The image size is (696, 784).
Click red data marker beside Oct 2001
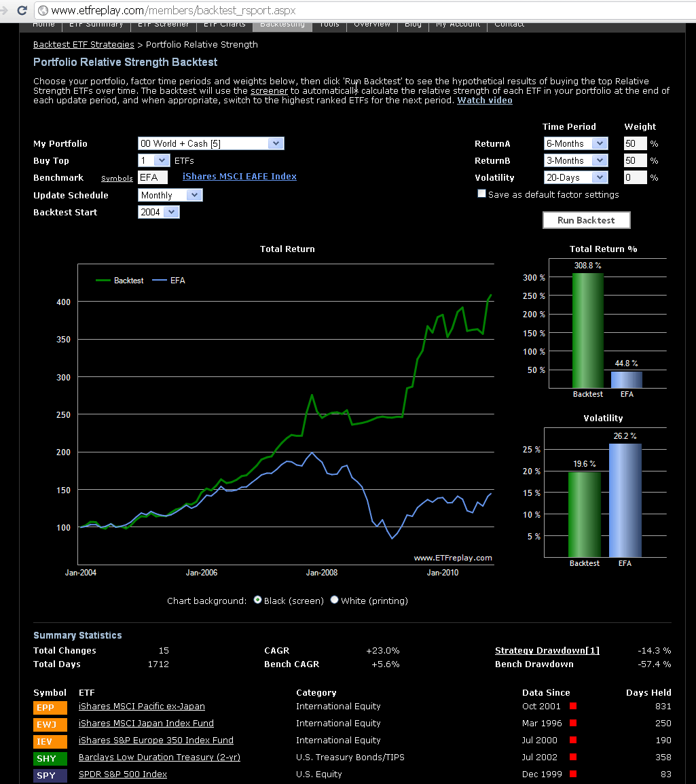click(x=573, y=706)
